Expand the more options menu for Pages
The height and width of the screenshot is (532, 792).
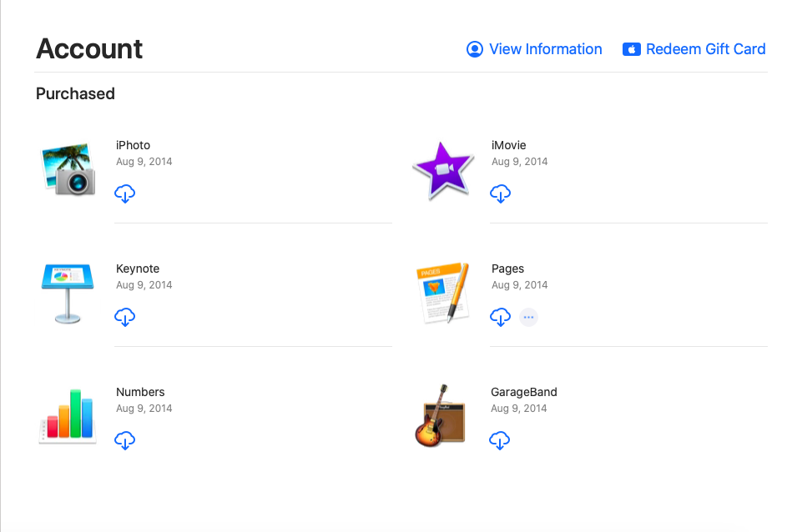pyautogui.click(x=528, y=317)
